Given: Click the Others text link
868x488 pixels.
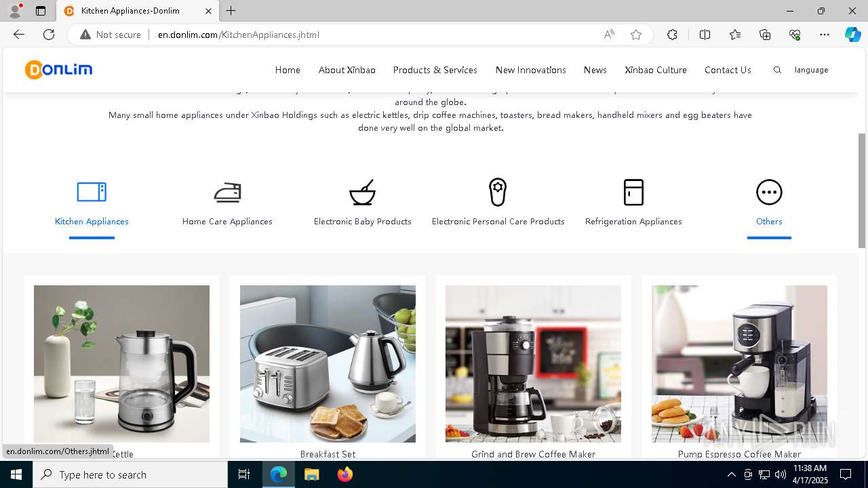Looking at the screenshot, I should pos(769,221).
